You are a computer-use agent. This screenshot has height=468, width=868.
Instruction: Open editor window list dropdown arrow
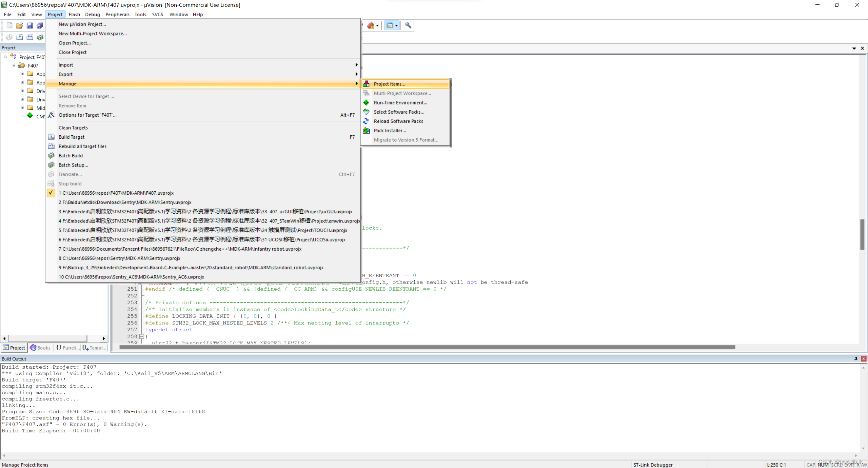coord(854,48)
